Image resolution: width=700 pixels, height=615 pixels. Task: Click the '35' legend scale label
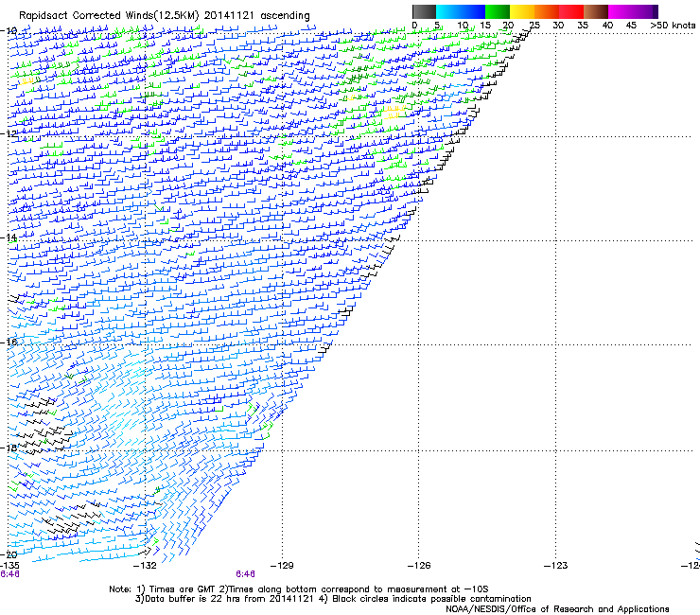click(583, 26)
